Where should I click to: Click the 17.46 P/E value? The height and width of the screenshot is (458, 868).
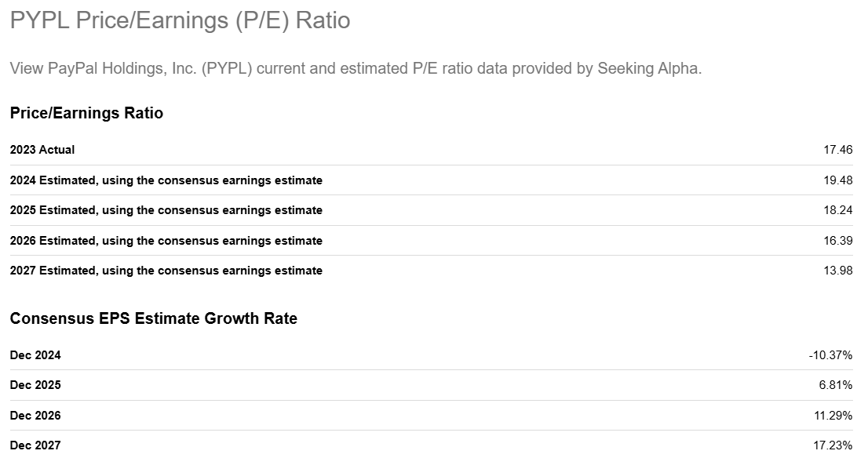(x=838, y=149)
